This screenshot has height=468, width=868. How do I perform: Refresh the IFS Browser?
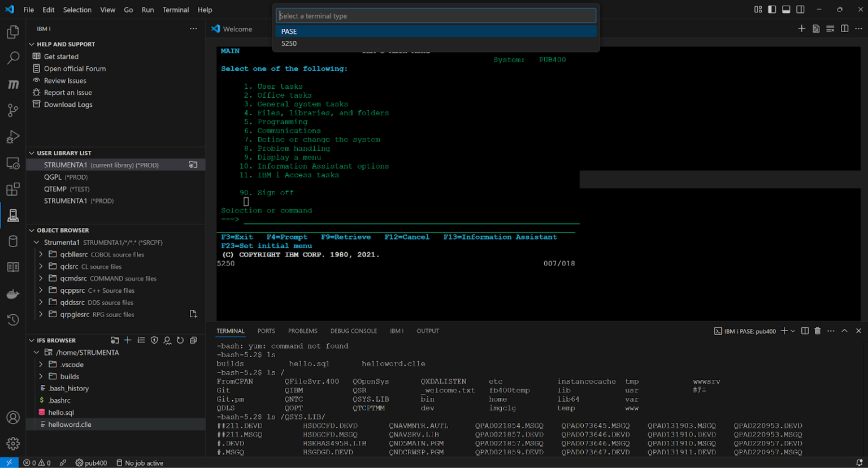pyautogui.click(x=180, y=340)
